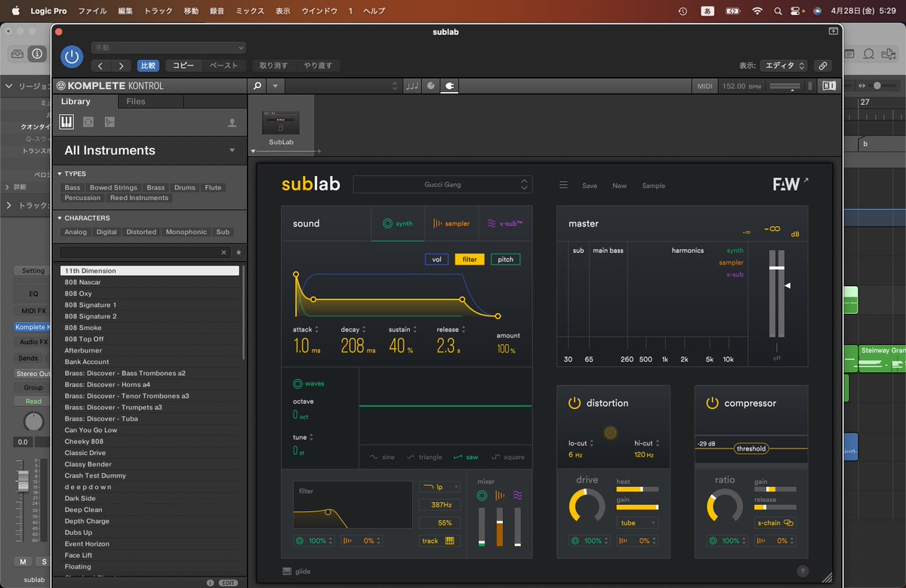Choose the sine waveform
This screenshot has height=588, width=906.
coord(382,457)
